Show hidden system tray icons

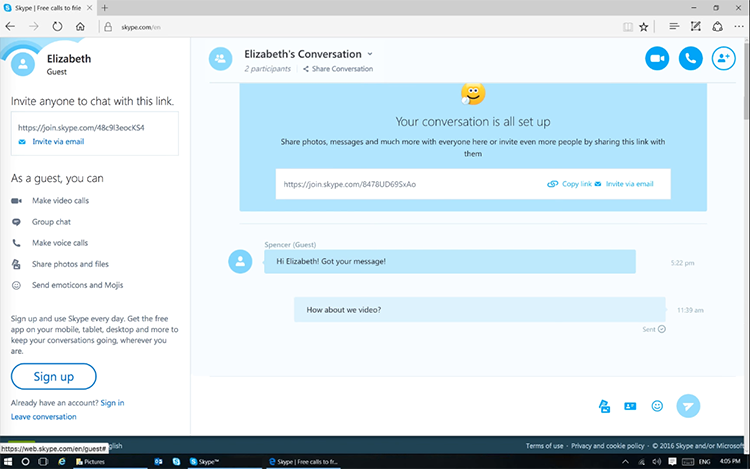coord(625,462)
